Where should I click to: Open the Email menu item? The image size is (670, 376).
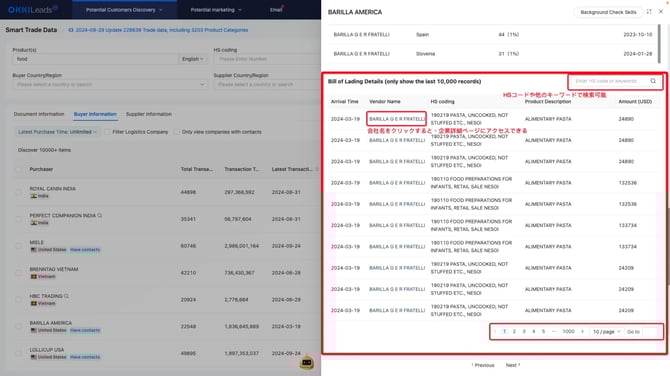(276, 10)
